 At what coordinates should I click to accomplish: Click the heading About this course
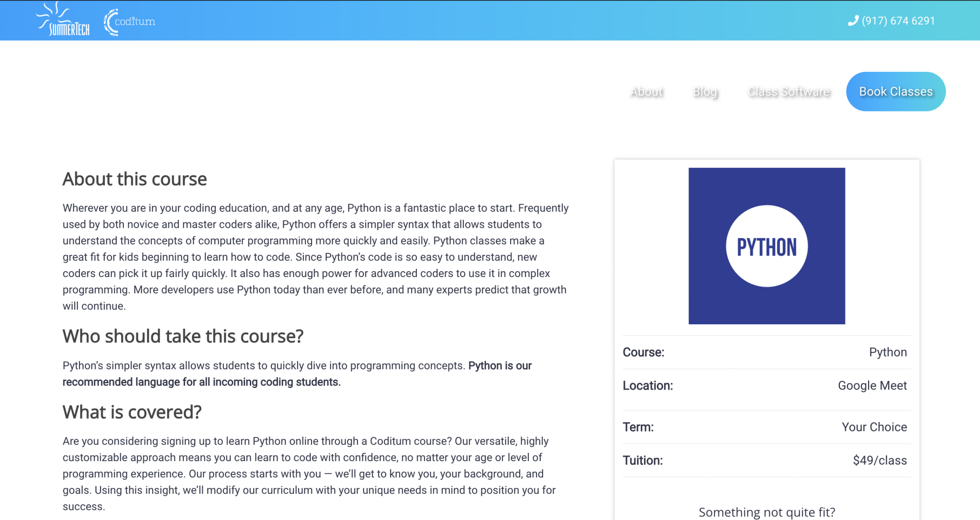coord(134,179)
